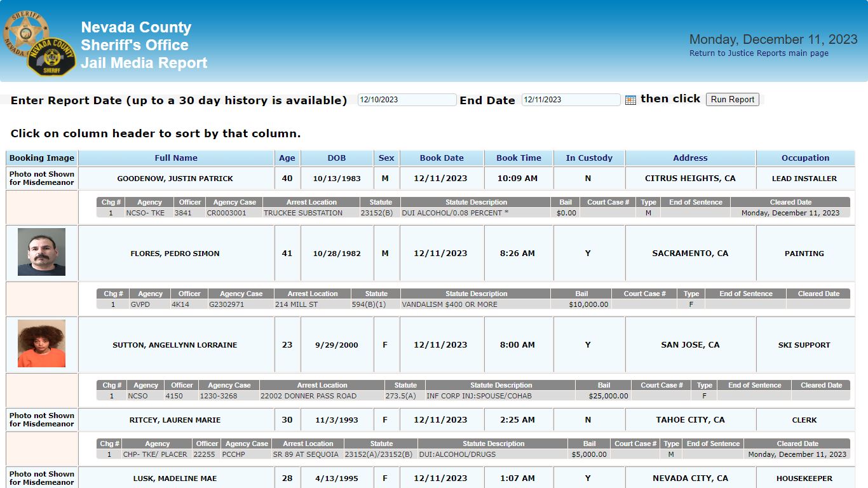Screen dimensions: 868x488
Task: Select the report start date field
Action: [407, 100]
